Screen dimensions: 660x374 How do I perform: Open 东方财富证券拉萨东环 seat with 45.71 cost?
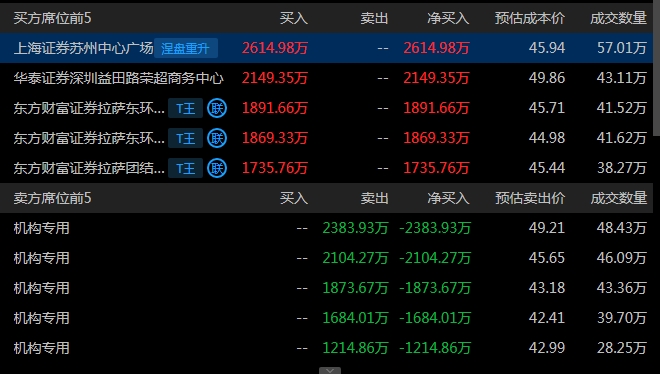[89, 108]
